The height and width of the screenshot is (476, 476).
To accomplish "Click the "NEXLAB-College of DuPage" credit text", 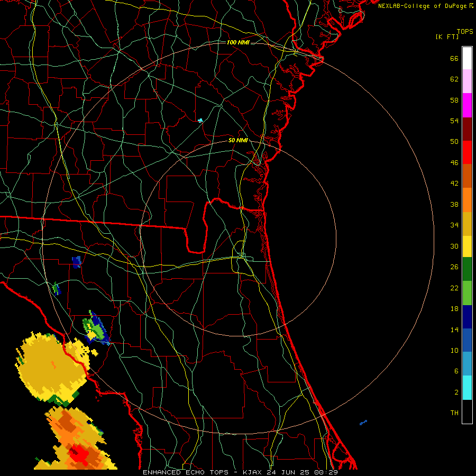I will click(x=422, y=6).
